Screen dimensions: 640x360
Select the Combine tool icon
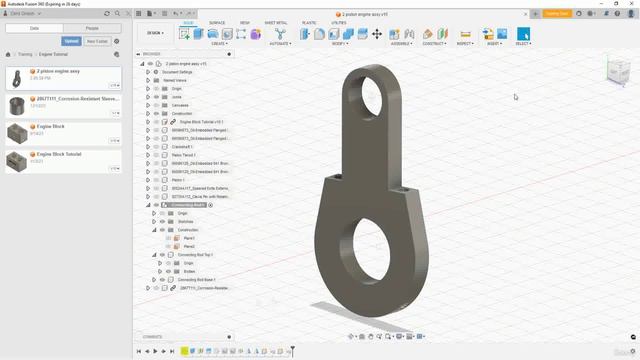pos(348,34)
